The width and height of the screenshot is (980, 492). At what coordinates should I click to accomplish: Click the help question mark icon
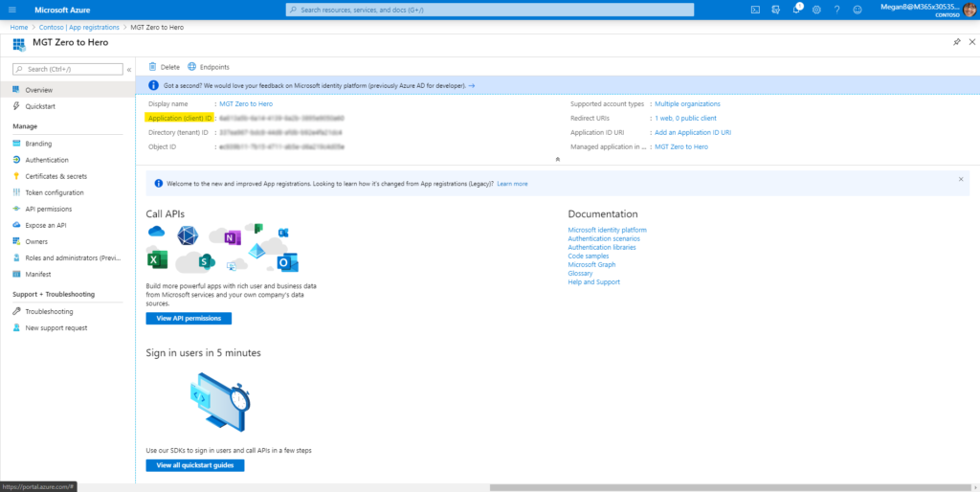pyautogui.click(x=836, y=10)
